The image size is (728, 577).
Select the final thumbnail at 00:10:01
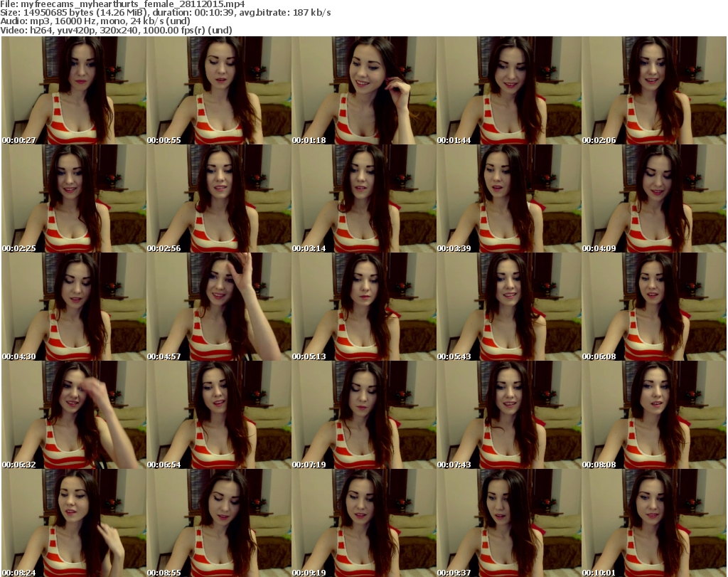pos(654,523)
